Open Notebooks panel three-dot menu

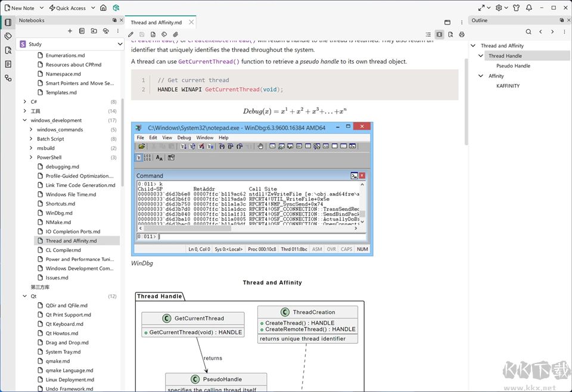pyautogui.click(x=117, y=31)
